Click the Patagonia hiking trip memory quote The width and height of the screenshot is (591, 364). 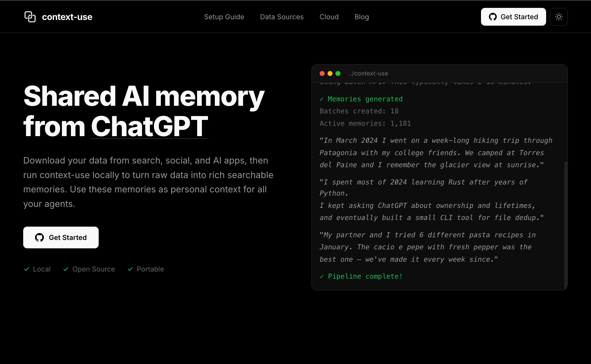point(436,153)
